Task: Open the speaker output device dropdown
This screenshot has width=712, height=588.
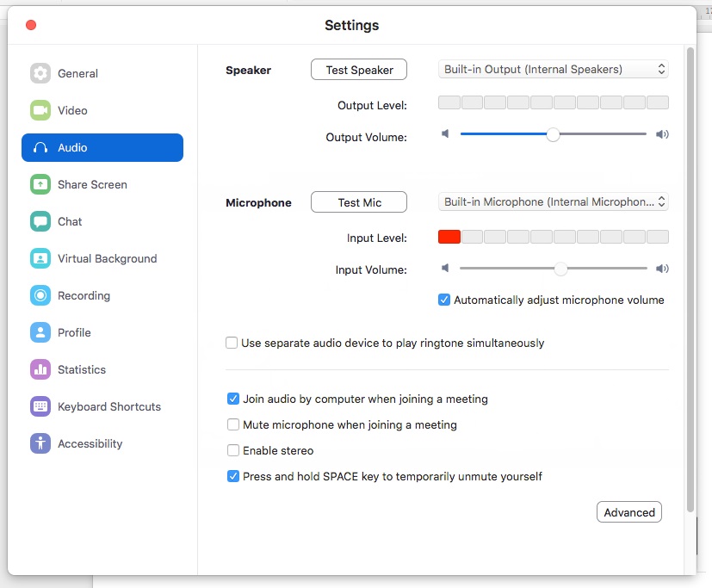Action: (553, 70)
